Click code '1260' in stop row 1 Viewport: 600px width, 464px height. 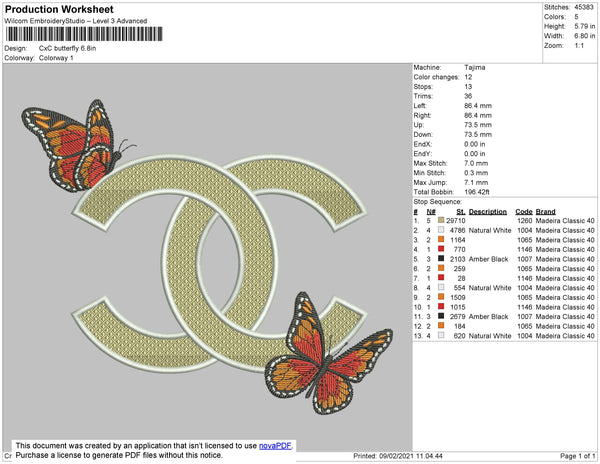[525, 221]
